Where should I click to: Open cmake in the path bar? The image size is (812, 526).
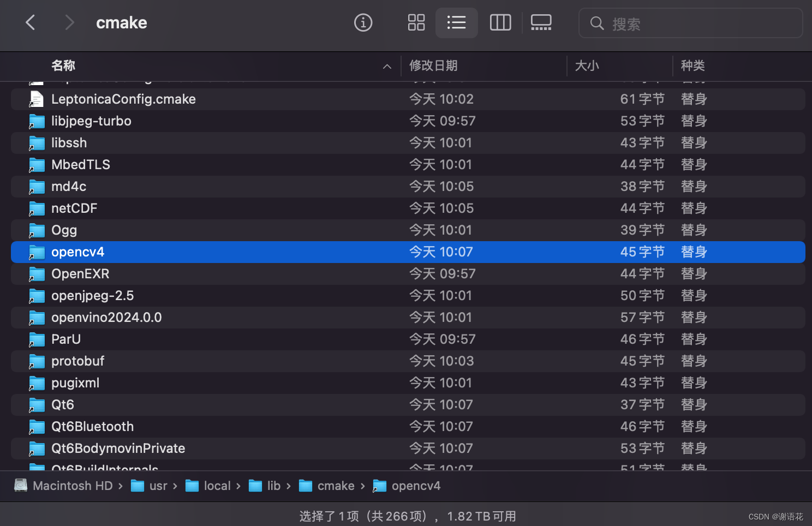pyautogui.click(x=327, y=486)
